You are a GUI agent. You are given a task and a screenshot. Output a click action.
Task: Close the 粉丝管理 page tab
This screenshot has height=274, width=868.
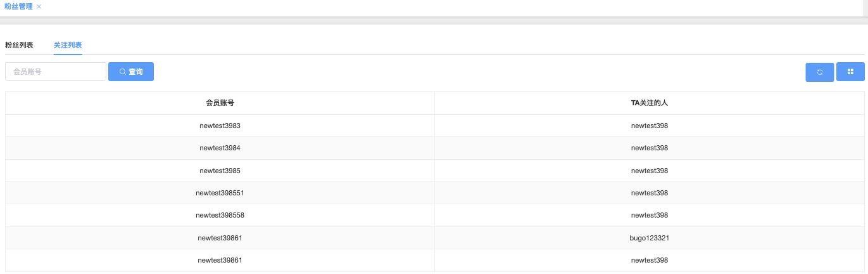coord(39,6)
